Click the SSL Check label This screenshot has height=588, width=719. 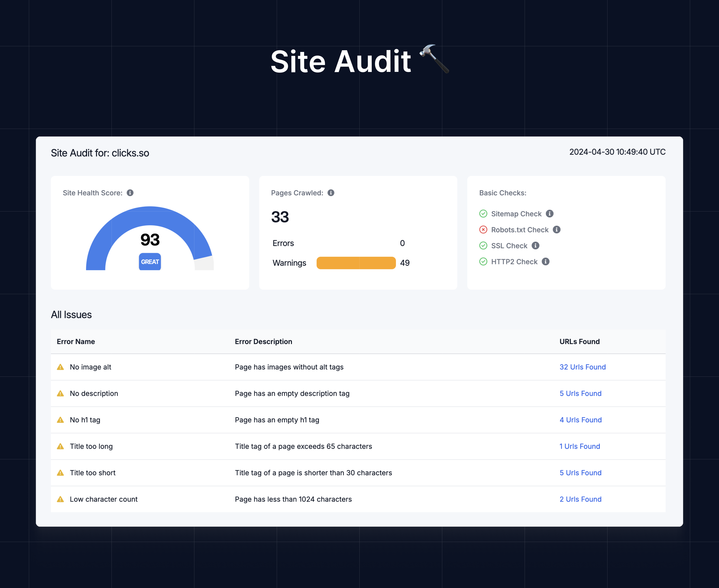(x=509, y=246)
